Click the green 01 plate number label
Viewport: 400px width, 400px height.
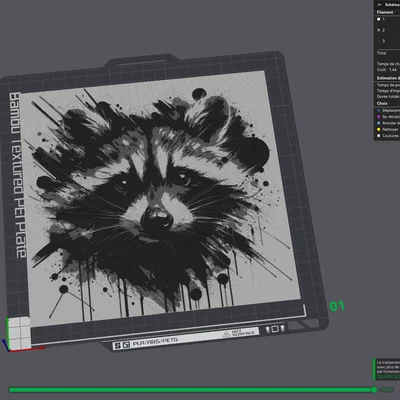[337, 306]
